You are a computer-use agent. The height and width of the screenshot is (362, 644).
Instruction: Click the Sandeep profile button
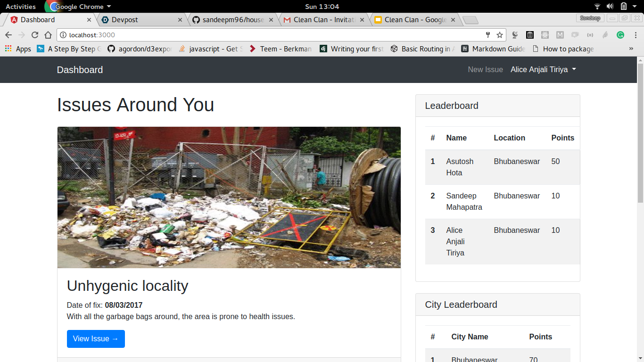[590, 18]
